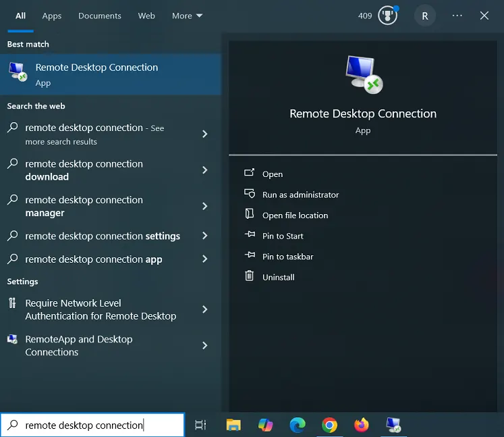Image resolution: width=504 pixels, height=437 pixels.
Task: Switch to the All tab
Action: (20, 16)
